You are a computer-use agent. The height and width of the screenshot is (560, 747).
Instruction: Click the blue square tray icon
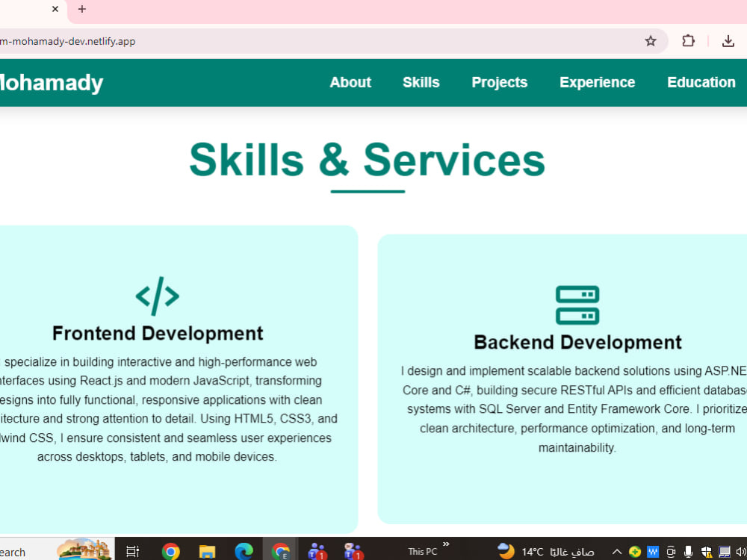(x=653, y=552)
